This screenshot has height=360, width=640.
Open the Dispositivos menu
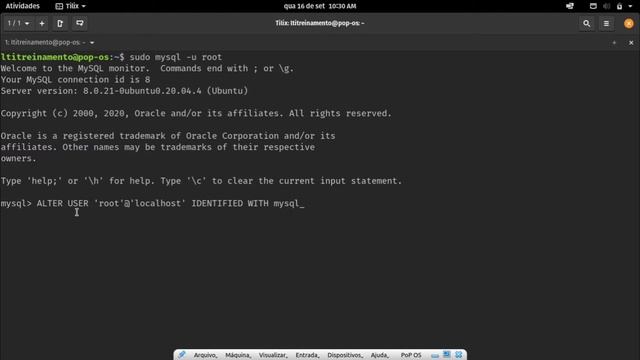[x=345, y=355]
